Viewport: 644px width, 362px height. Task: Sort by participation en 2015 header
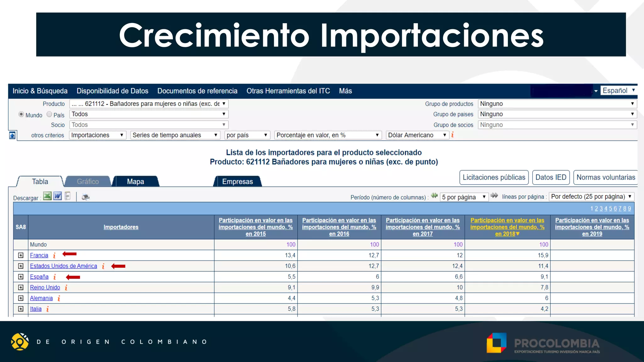256,227
